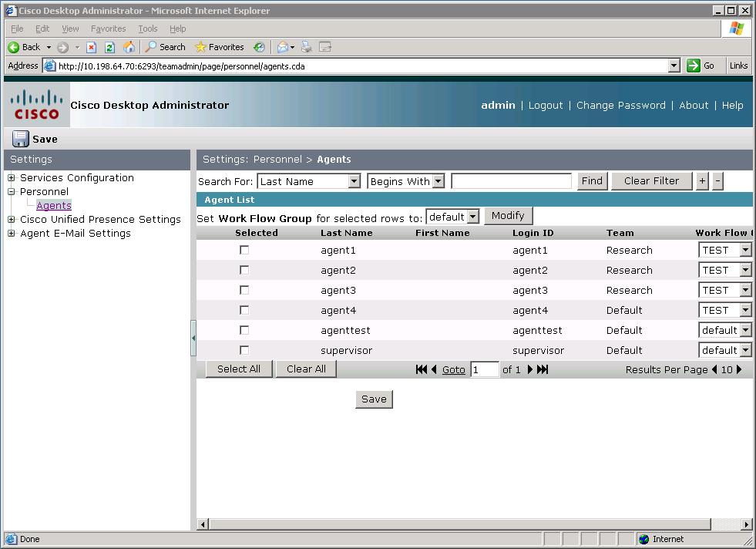Image resolution: width=756 pixels, height=549 pixels.
Task: Open the Help menu in menu bar
Action: pyautogui.click(x=178, y=29)
